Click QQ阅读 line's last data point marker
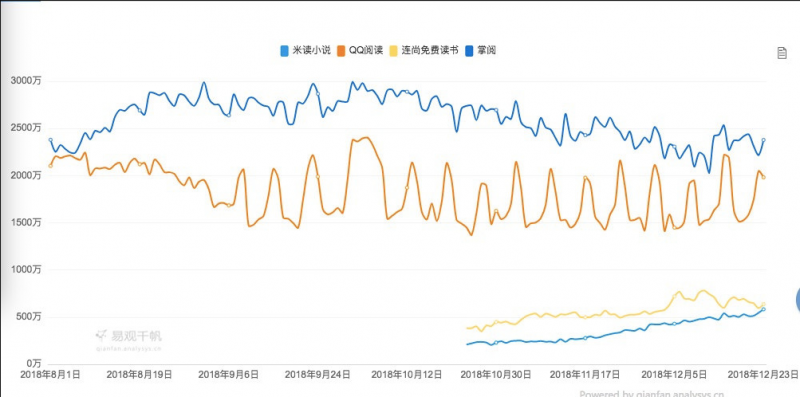This screenshot has height=397, width=800. [764, 177]
